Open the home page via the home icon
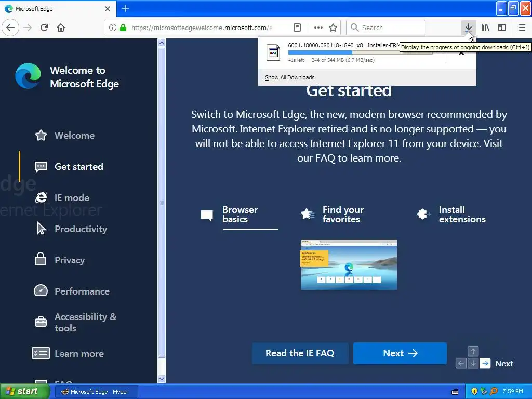 tap(61, 28)
